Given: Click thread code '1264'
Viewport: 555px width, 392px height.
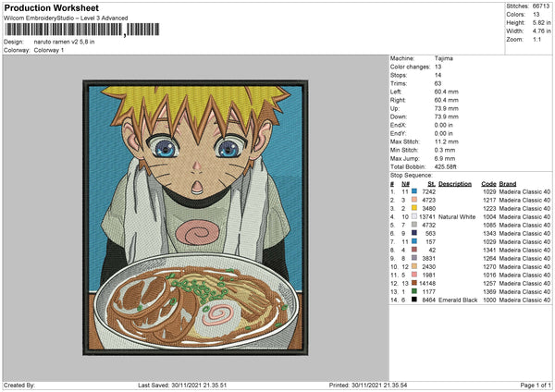Looking at the screenshot, I should click(489, 258).
